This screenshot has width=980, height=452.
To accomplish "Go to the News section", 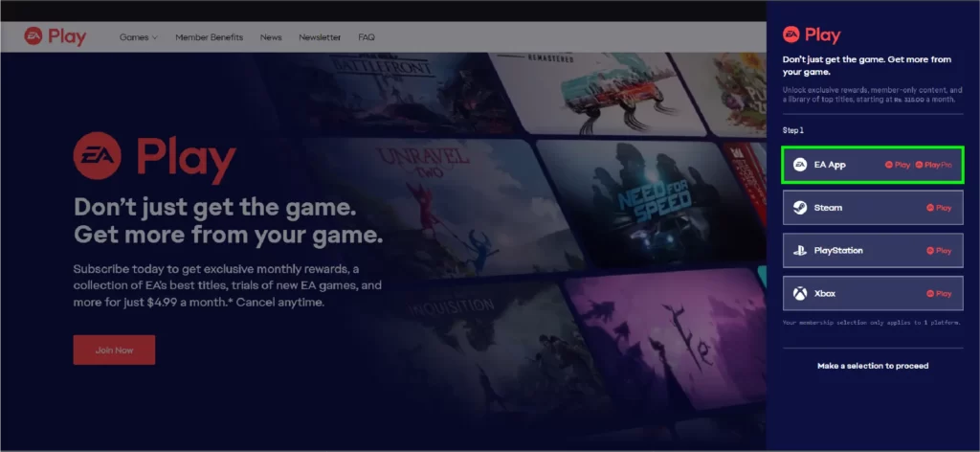I will (x=271, y=37).
